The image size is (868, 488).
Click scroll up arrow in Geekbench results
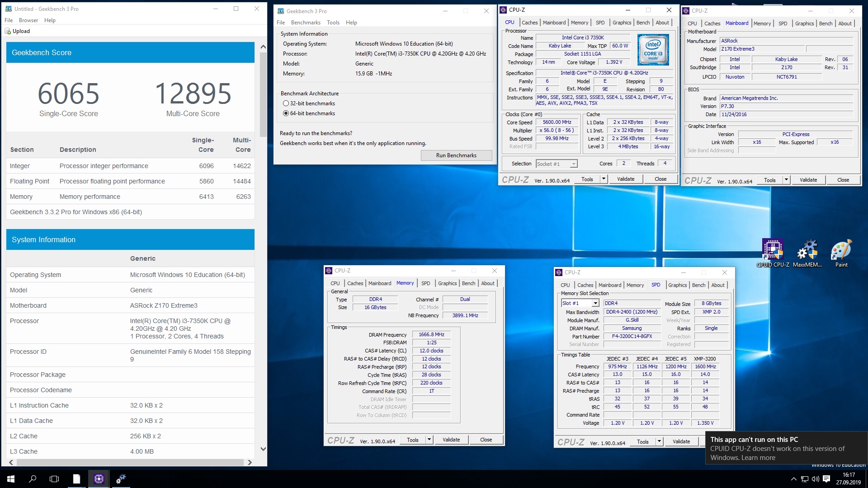pyautogui.click(x=264, y=47)
